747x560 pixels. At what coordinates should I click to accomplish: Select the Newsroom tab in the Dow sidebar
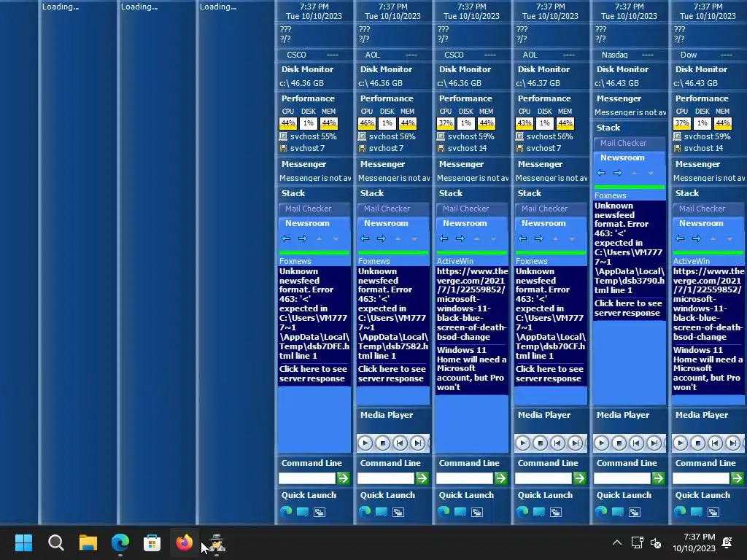[x=708, y=223]
